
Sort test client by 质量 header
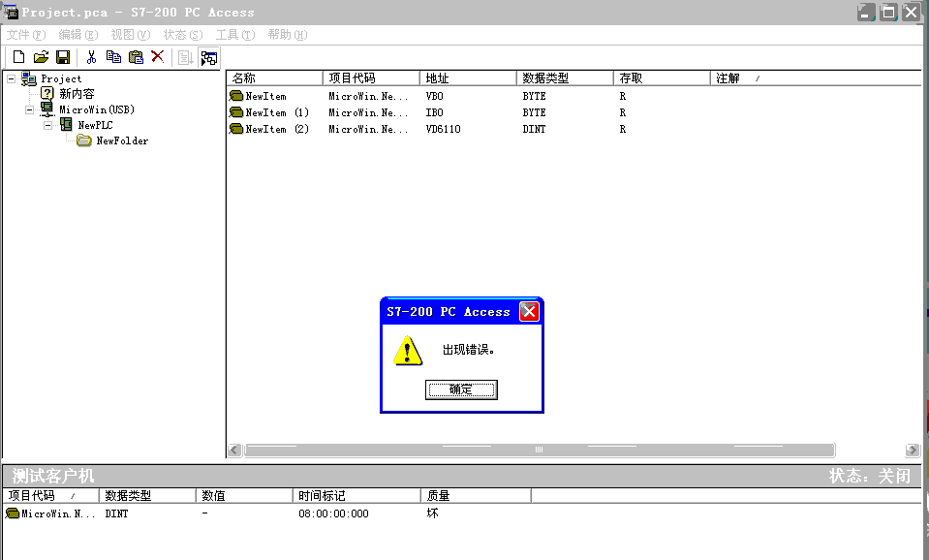click(476, 495)
